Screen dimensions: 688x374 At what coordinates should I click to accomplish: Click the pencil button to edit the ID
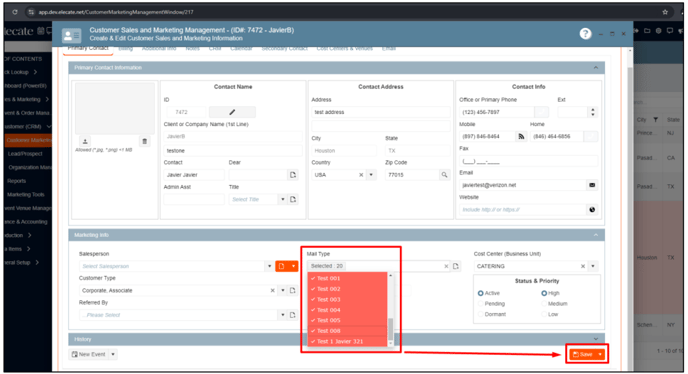[x=232, y=112]
